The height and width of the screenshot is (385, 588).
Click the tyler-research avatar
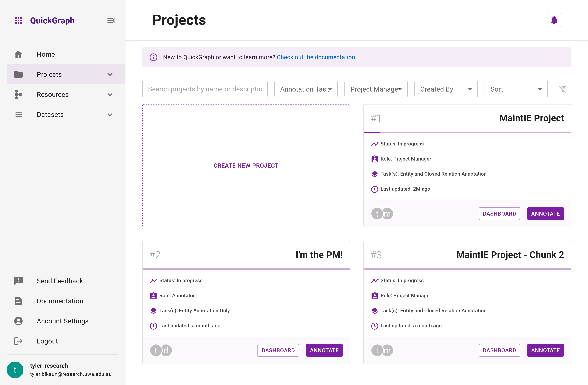[x=15, y=370]
